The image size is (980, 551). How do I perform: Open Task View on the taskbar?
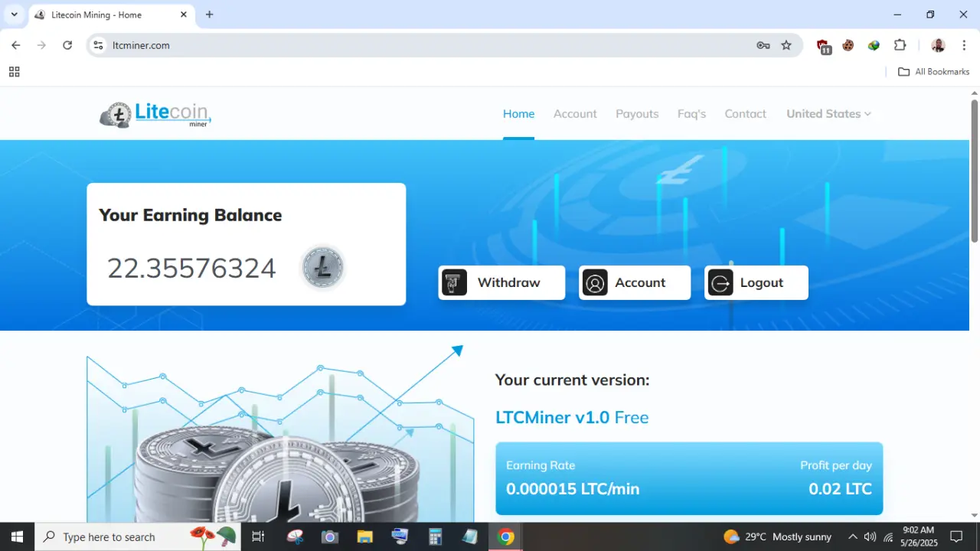coord(258,536)
